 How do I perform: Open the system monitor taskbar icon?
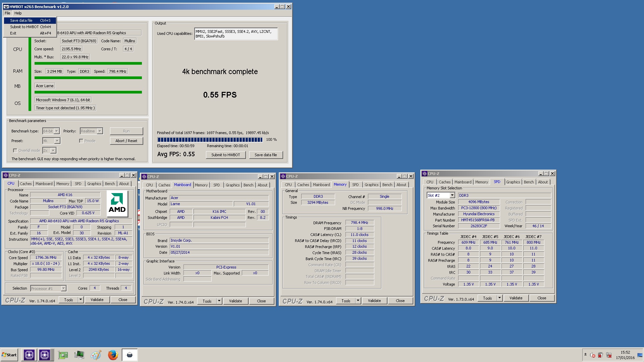tap(79, 355)
